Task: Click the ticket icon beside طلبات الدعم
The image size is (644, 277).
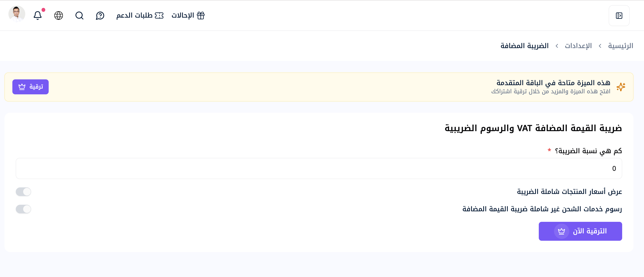Action: (x=159, y=16)
